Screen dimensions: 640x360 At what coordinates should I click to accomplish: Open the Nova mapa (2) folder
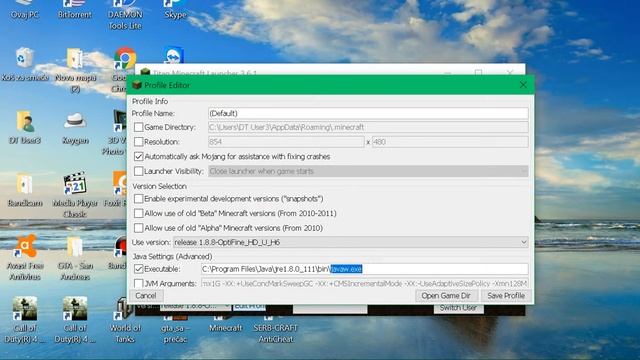(x=75, y=70)
